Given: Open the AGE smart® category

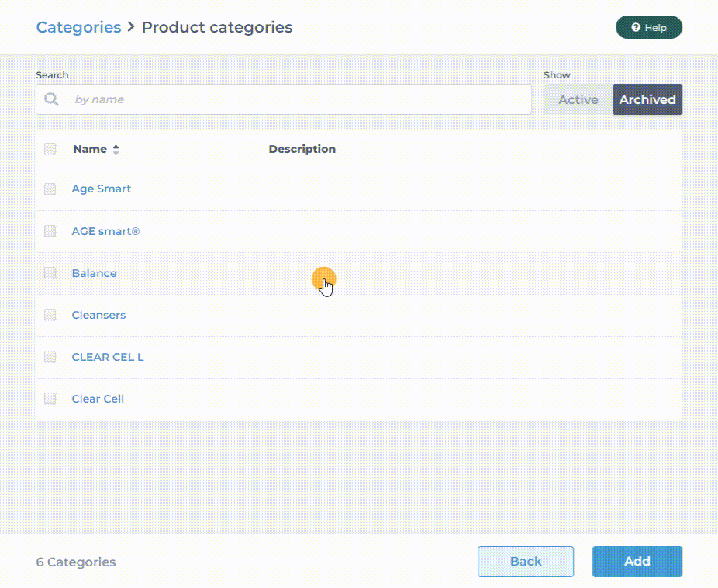Looking at the screenshot, I should (x=105, y=231).
